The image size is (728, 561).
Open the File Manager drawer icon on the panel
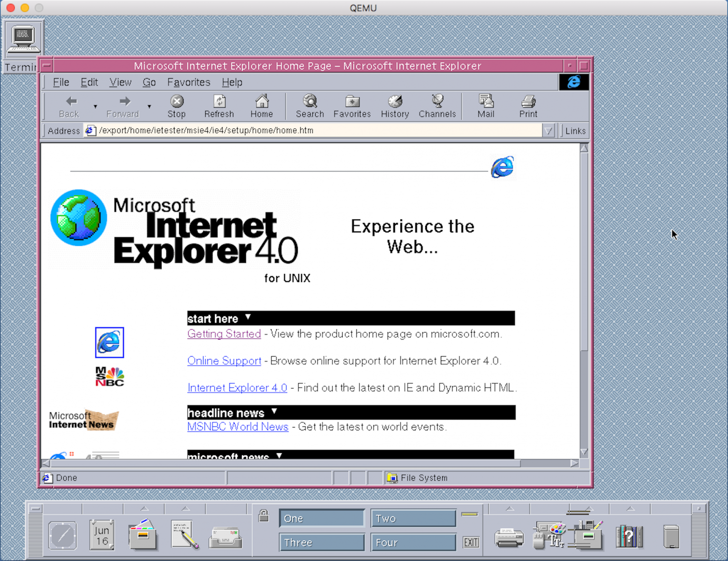[143, 534]
